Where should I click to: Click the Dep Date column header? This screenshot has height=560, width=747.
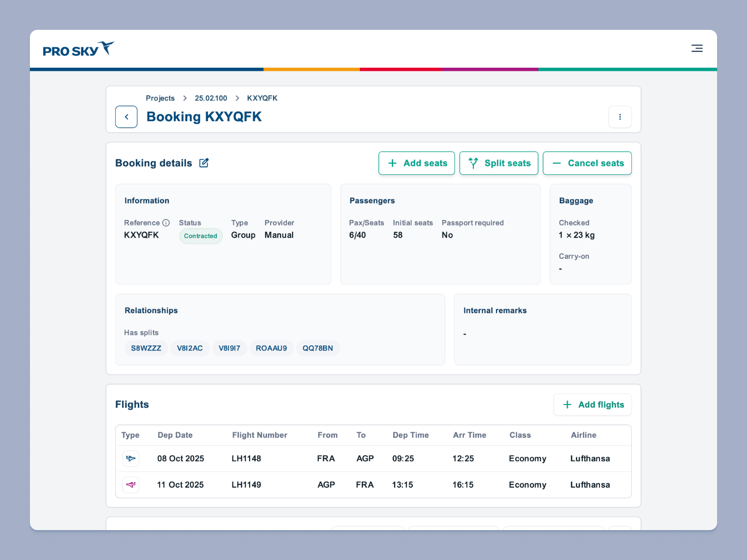pyautogui.click(x=175, y=435)
